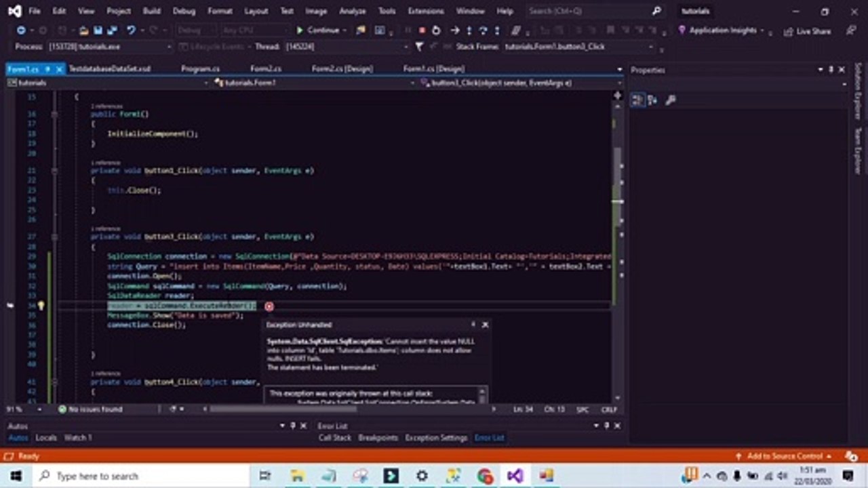Open Settings gear on the taskbar
868x488 pixels.
pos(422,476)
